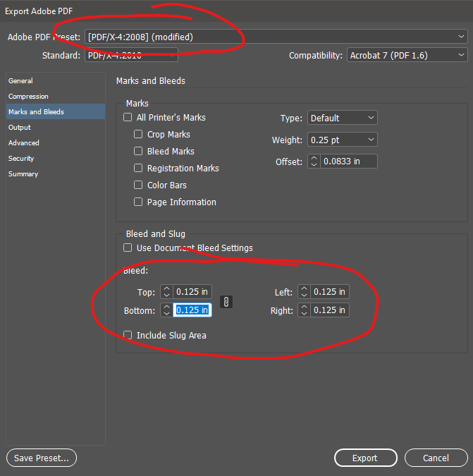Open the marks Weight dropdown
473x476 pixels.
[x=341, y=140]
